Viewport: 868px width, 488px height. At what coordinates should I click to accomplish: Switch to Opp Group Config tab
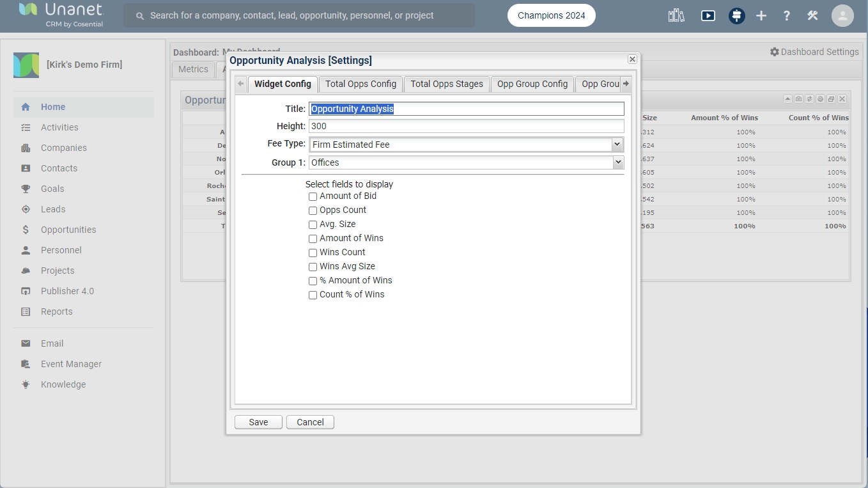coord(532,84)
